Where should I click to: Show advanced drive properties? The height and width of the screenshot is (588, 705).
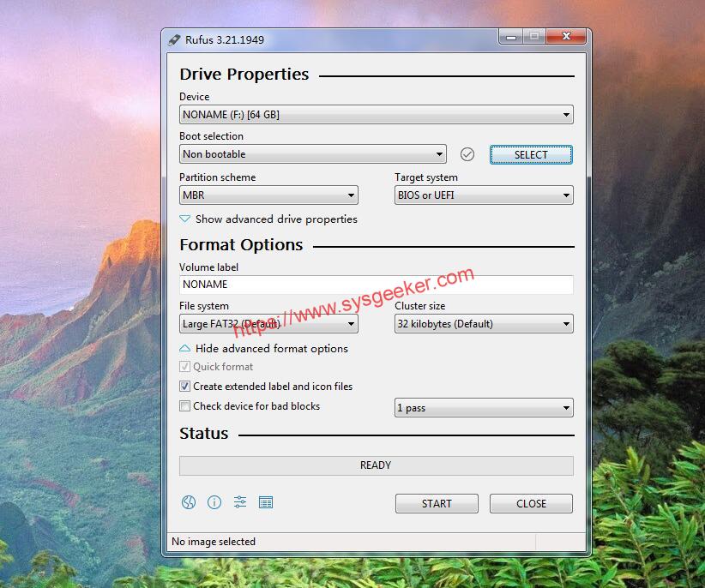tap(268, 219)
